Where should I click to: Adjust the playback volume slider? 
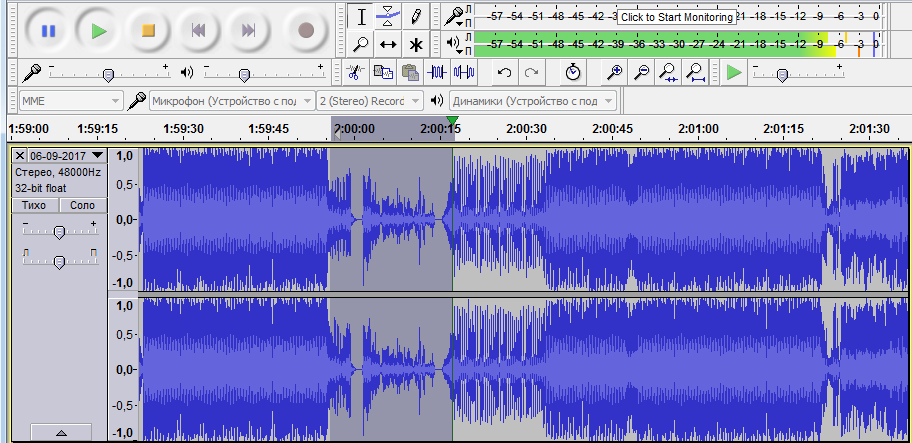pyautogui.click(x=244, y=74)
